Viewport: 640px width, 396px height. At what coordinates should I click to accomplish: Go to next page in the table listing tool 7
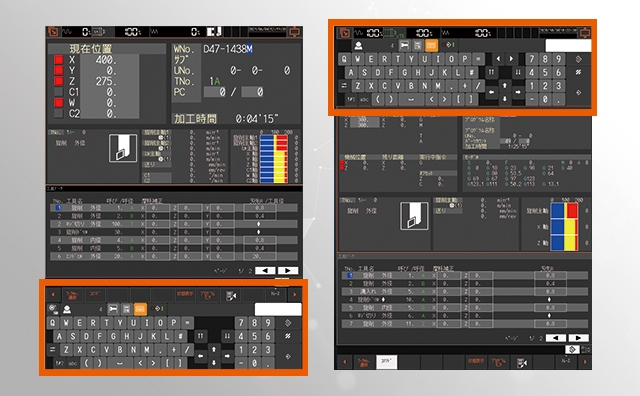point(578,338)
